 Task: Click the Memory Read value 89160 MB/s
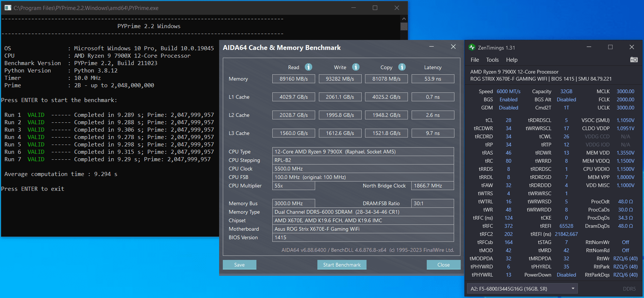tap(294, 79)
